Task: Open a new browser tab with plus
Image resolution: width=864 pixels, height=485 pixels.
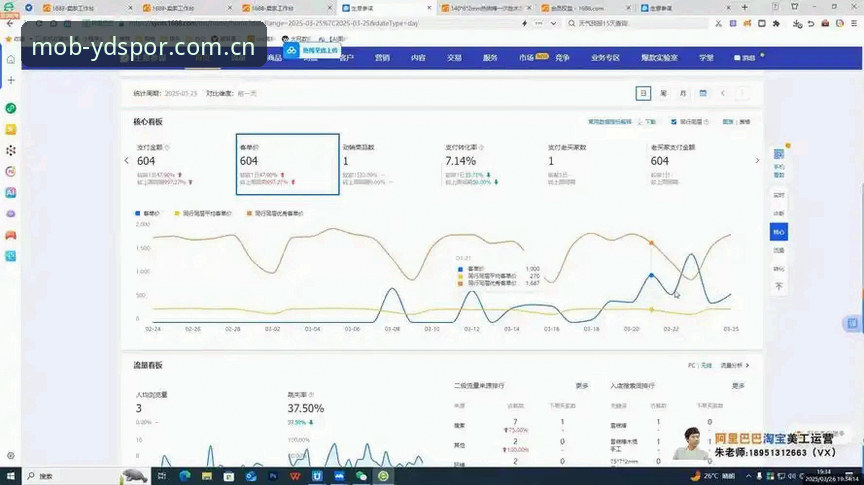Action: [745, 8]
